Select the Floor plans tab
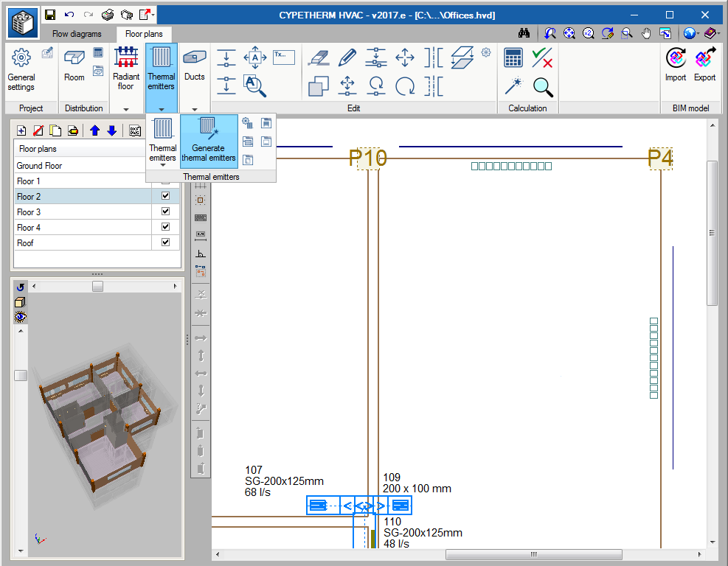The width and height of the screenshot is (728, 566). coord(144,34)
